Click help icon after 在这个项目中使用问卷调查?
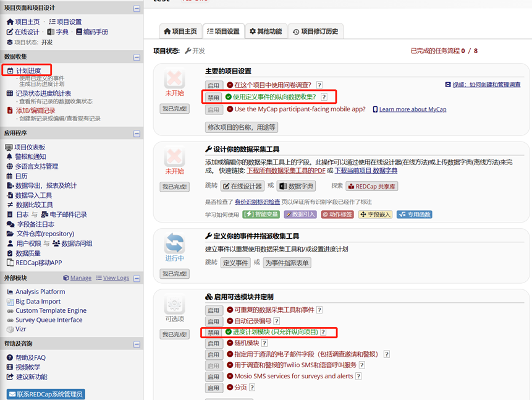Image resolution: width=532 pixels, height=400 pixels. (319, 85)
